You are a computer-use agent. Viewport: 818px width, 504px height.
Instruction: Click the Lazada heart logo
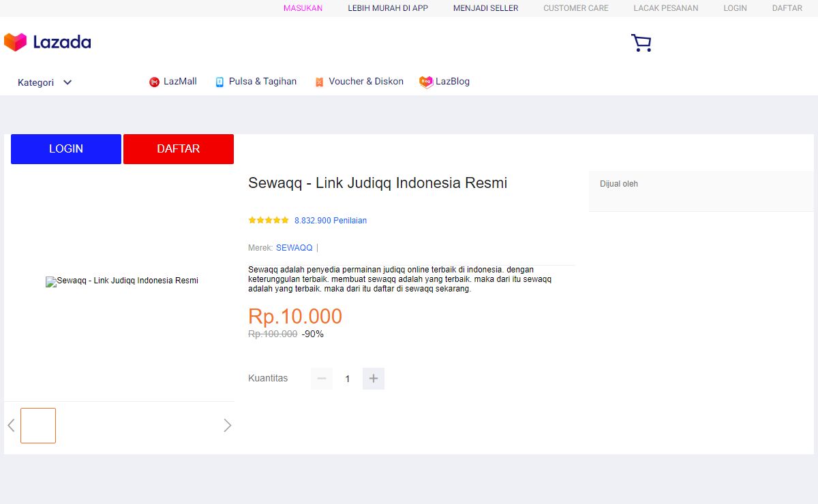[x=15, y=42]
